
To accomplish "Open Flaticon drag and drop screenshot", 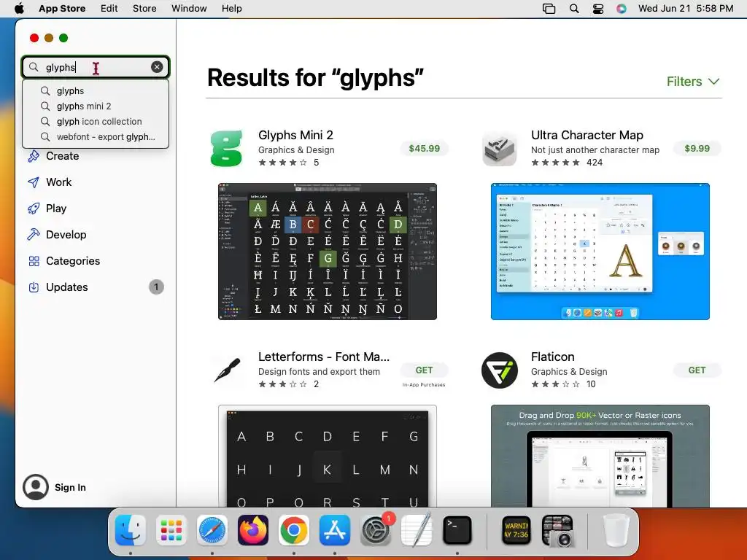I will tap(600, 456).
